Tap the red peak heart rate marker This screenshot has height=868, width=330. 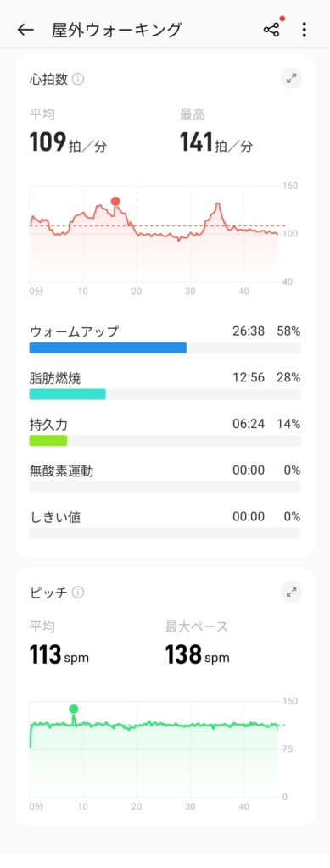tap(115, 201)
